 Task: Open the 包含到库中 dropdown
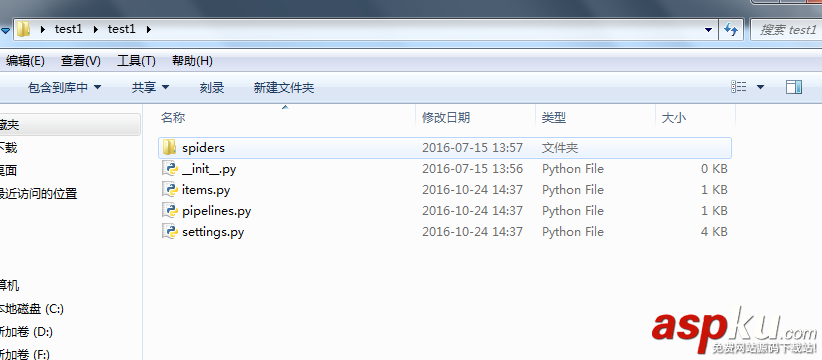pos(64,88)
